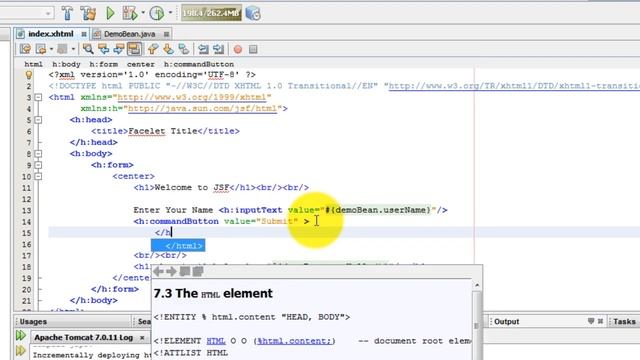Click Find Previous Occurrence icon
Image resolution: width=640 pixels, height=360 pixels.
coord(103,49)
